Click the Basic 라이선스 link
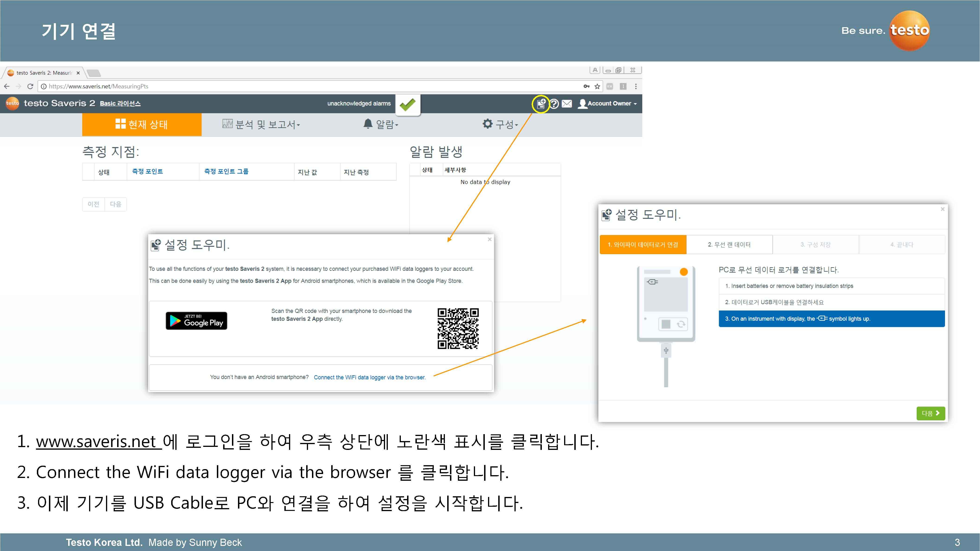Screen dimensions: 980x551 (x=120, y=103)
